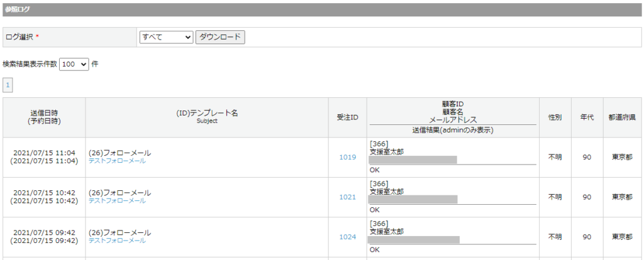
Task: Open テストフォローメール link in 11:04 row
Action: 117,161
